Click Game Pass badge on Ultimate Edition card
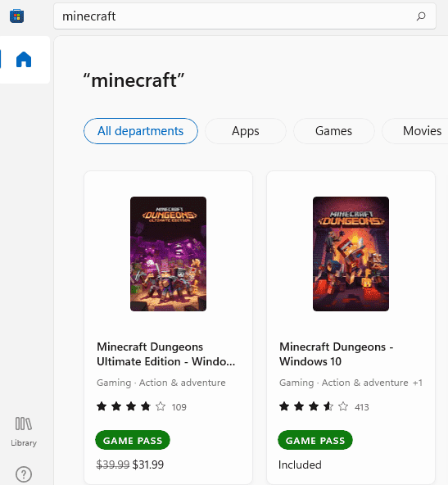Viewport: 448px width, 485px height. click(x=133, y=440)
